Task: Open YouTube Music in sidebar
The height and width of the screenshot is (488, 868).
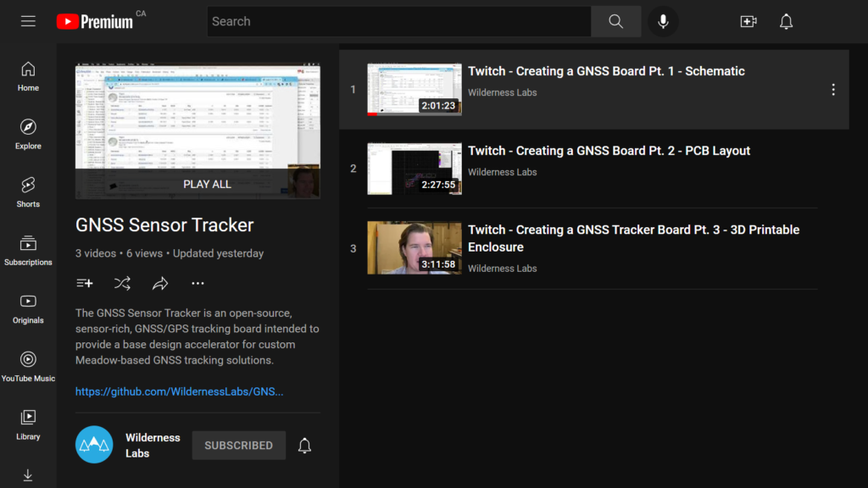Action: (x=28, y=367)
